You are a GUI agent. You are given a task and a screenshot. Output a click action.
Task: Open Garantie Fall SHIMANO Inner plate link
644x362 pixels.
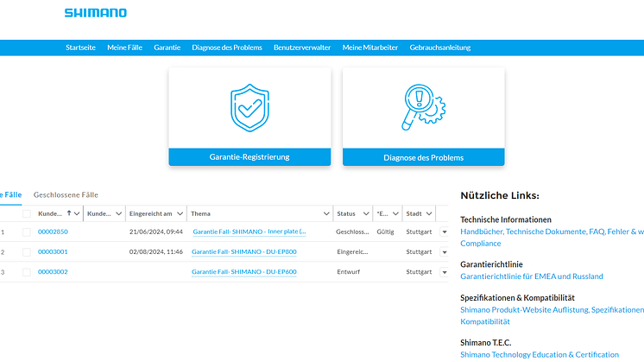(x=249, y=232)
